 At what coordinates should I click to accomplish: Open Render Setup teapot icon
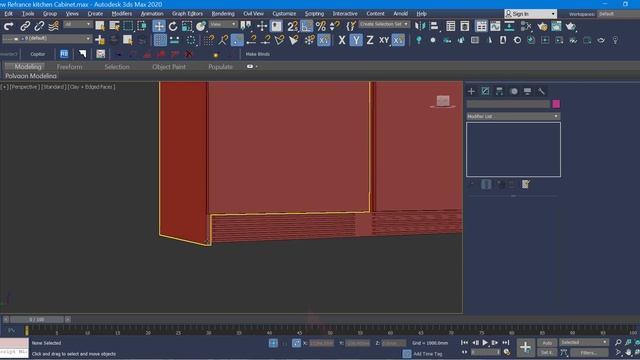pyautogui.click(x=542, y=27)
